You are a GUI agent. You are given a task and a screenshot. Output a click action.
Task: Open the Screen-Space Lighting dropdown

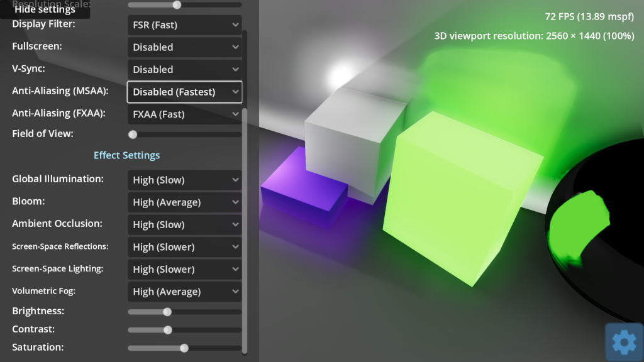pyautogui.click(x=184, y=269)
